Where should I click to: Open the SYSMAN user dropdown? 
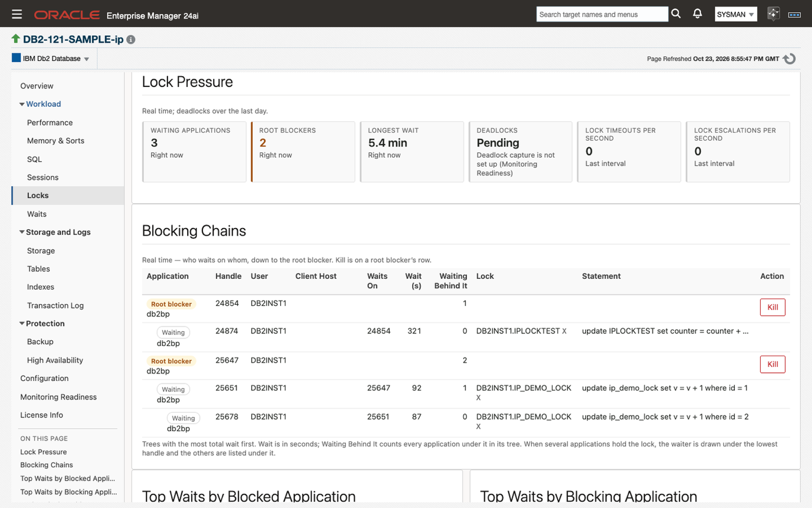[735, 14]
